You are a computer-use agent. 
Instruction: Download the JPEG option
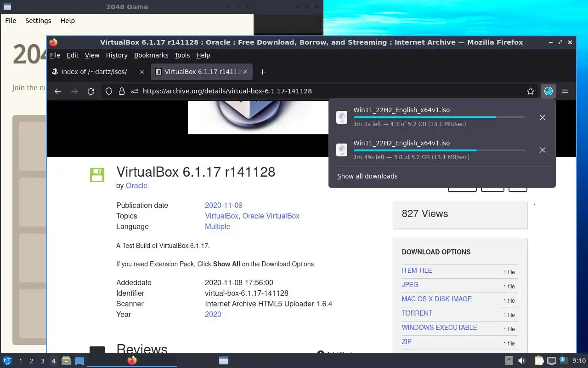tap(410, 285)
